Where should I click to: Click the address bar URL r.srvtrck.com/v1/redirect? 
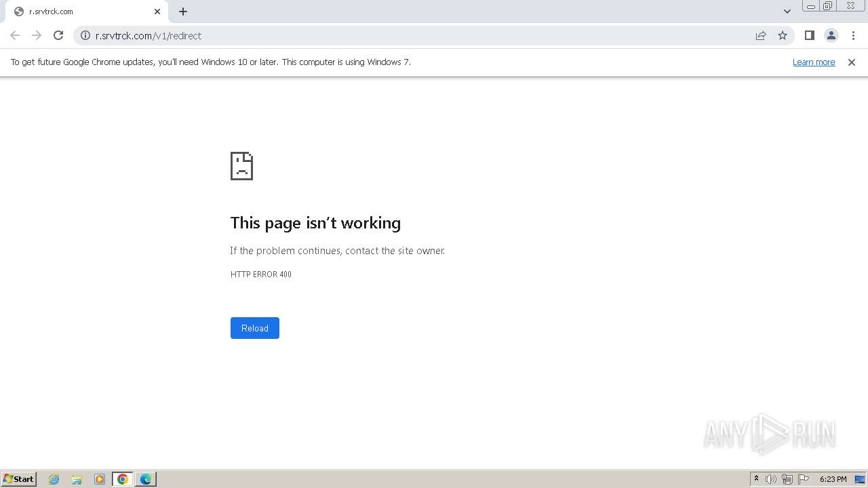tap(149, 36)
